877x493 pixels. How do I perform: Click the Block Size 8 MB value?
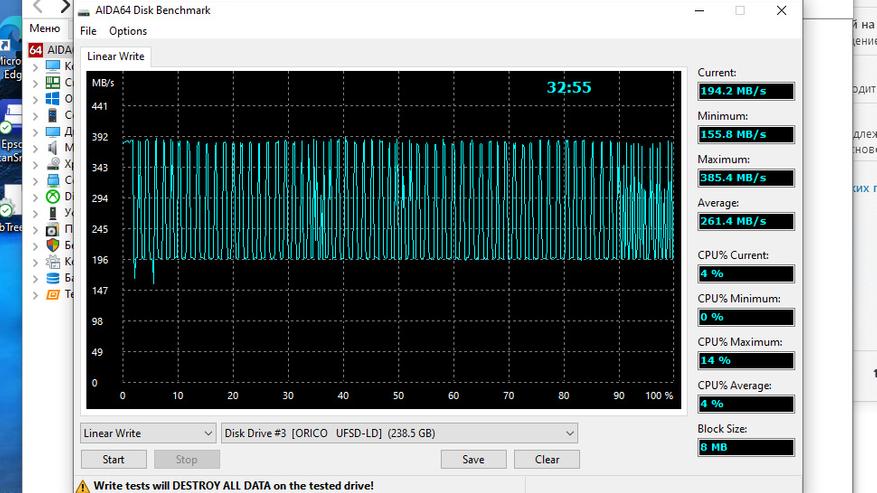746,447
